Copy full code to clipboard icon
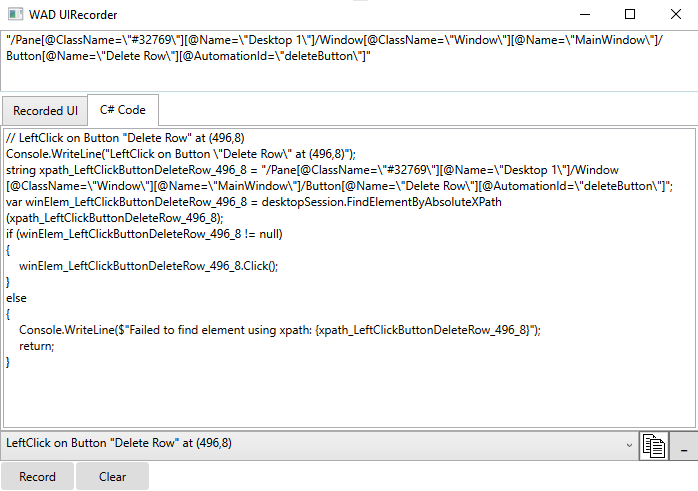The height and width of the screenshot is (491, 698). [654, 446]
